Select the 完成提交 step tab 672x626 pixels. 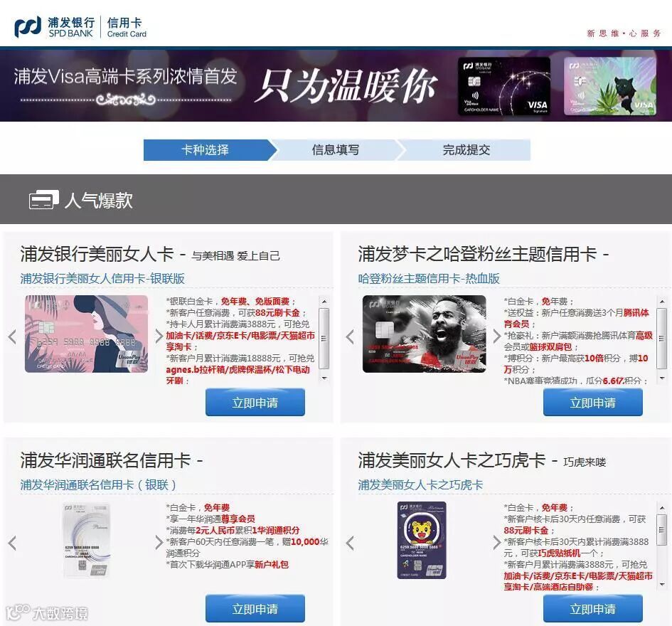466,150
